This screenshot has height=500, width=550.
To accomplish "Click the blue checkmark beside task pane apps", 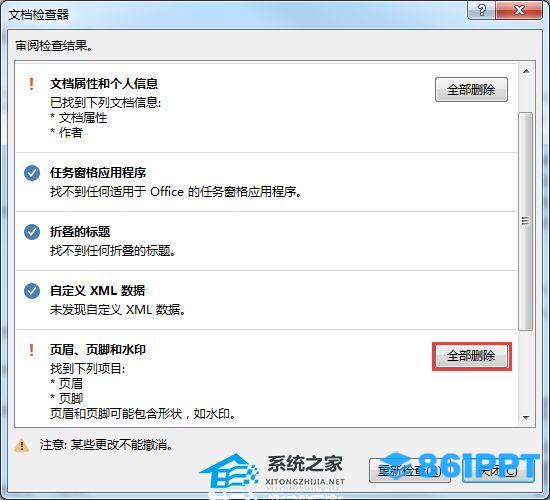I will click(x=32, y=173).
